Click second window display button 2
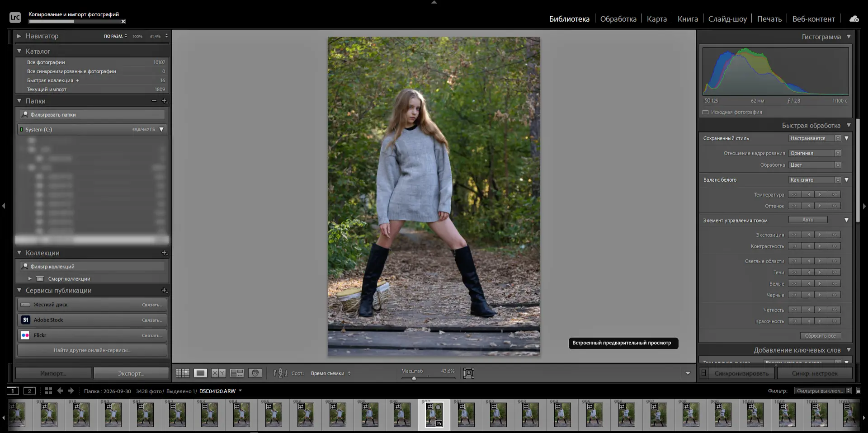This screenshot has width=868, height=433. pyautogui.click(x=29, y=391)
